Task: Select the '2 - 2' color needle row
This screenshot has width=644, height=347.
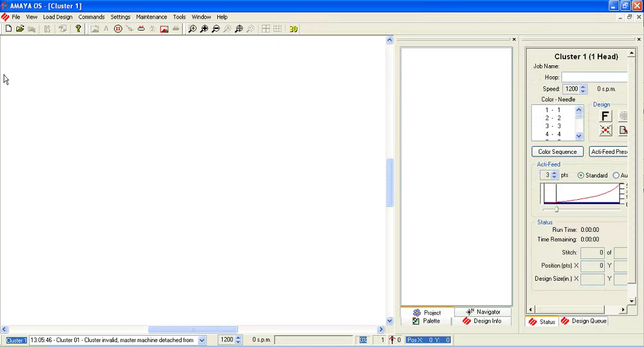Action: [x=553, y=118]
